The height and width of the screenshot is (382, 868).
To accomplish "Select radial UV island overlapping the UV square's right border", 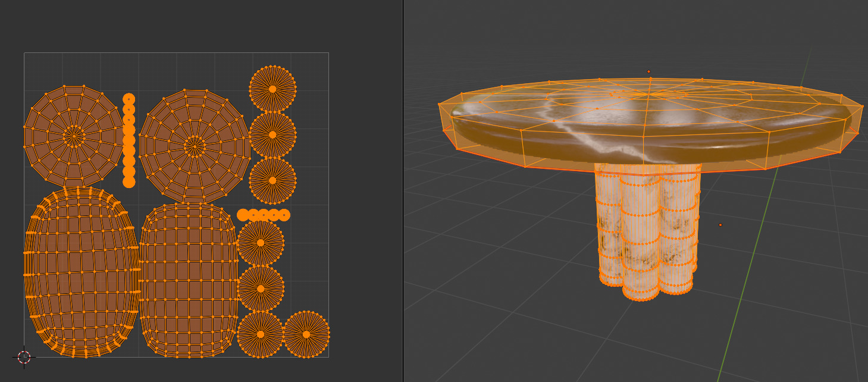I will 306,334.
